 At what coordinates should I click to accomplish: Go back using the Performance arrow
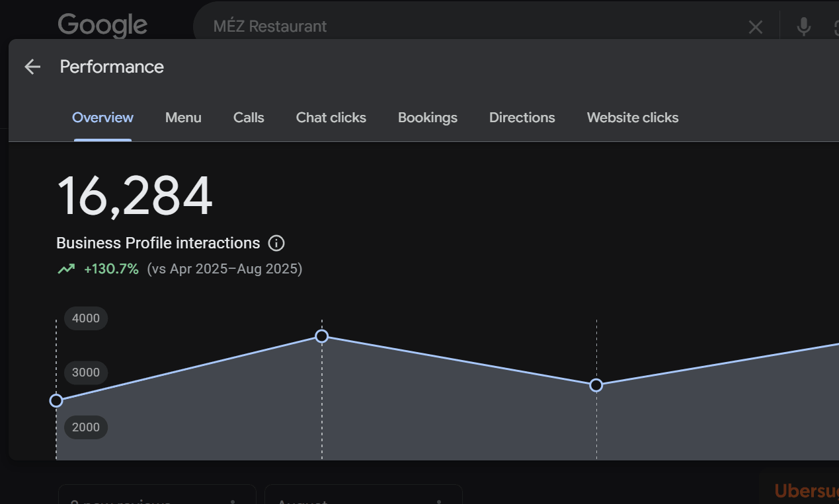coord(32,67)
